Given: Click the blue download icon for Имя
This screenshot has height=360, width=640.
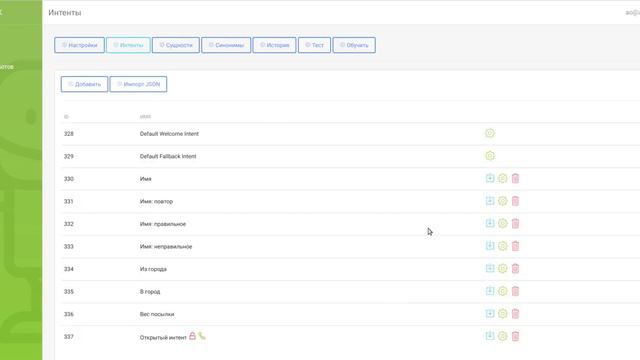Looking at the screenshot, I should tap(490, 178).
